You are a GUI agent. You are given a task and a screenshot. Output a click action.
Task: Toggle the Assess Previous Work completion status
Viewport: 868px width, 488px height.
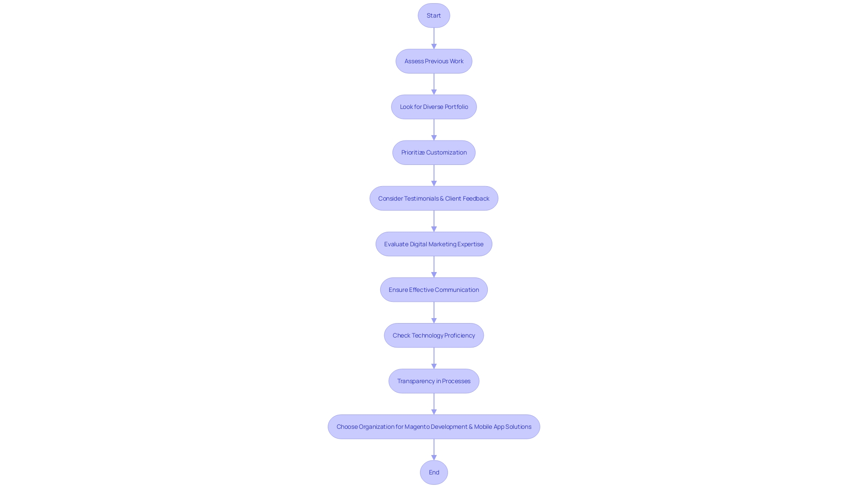point(434,61)
